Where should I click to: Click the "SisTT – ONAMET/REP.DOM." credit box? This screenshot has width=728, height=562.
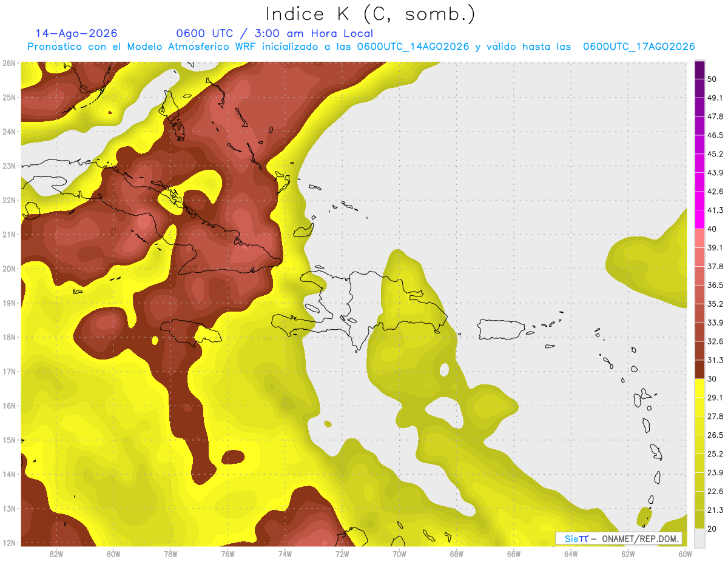(619, 538)
